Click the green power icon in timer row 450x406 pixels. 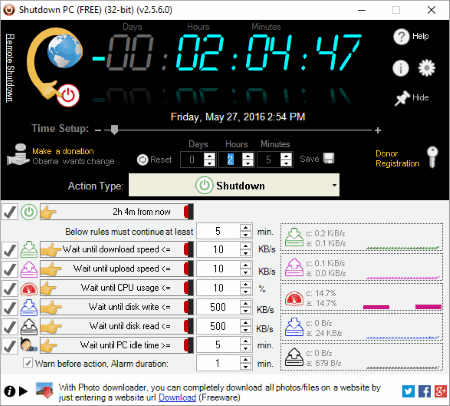[x=29, y=212]
